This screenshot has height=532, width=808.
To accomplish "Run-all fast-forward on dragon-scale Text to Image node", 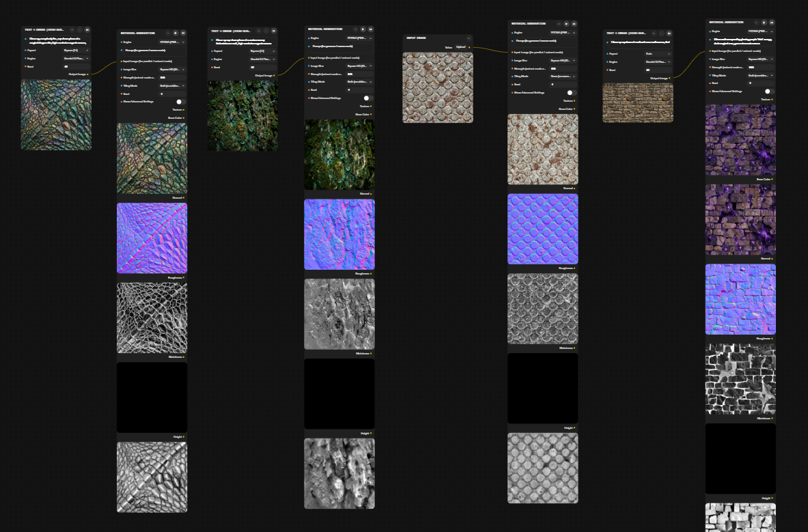I will pyautogui.click(x=87, y=30).
